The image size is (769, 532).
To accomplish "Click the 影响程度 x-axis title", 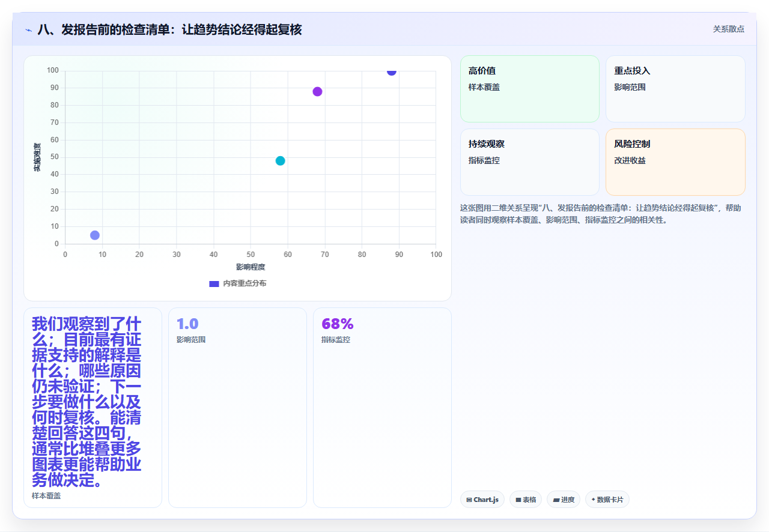I will click(251, 267).
